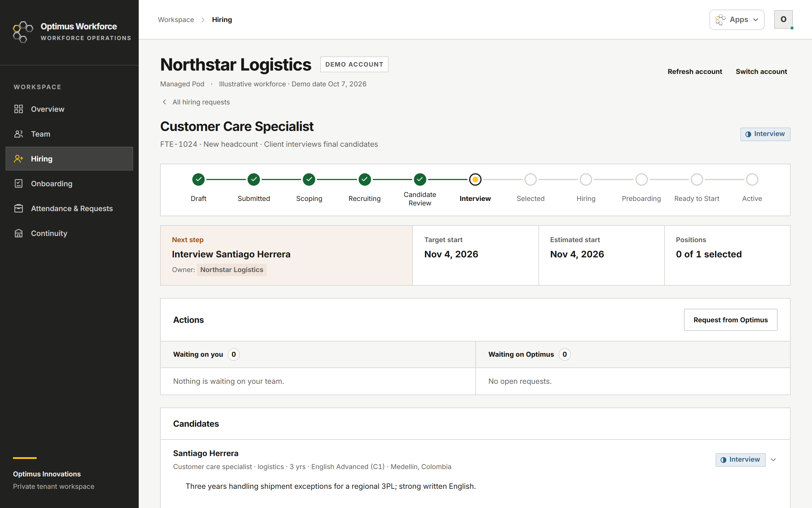This screenshot has height=508, width=812.
Task: Click the Continuity building icon in sidebar
Action: click(18, 233)
